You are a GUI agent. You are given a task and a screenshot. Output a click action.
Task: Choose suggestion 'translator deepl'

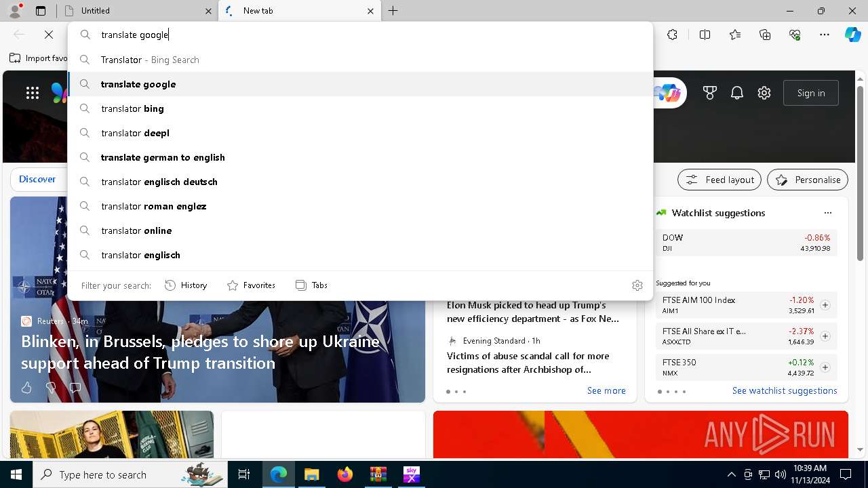[x=360, y=133]
